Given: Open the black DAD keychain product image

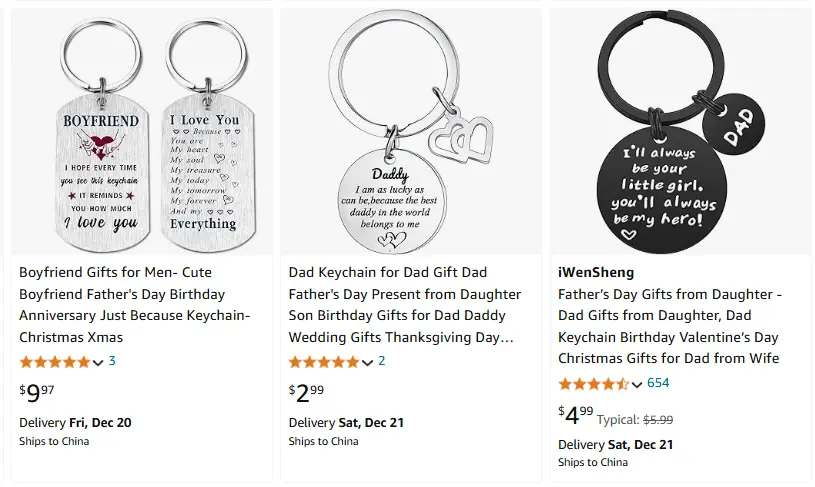Looking at the screenshot, I should point(680,131).
